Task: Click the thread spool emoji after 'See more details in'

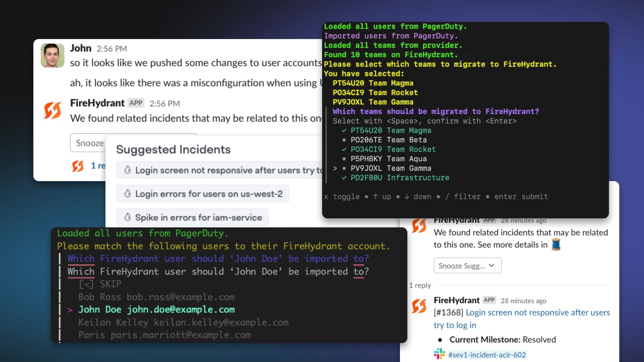Action: pyautogui.click(x=556, y=244)
